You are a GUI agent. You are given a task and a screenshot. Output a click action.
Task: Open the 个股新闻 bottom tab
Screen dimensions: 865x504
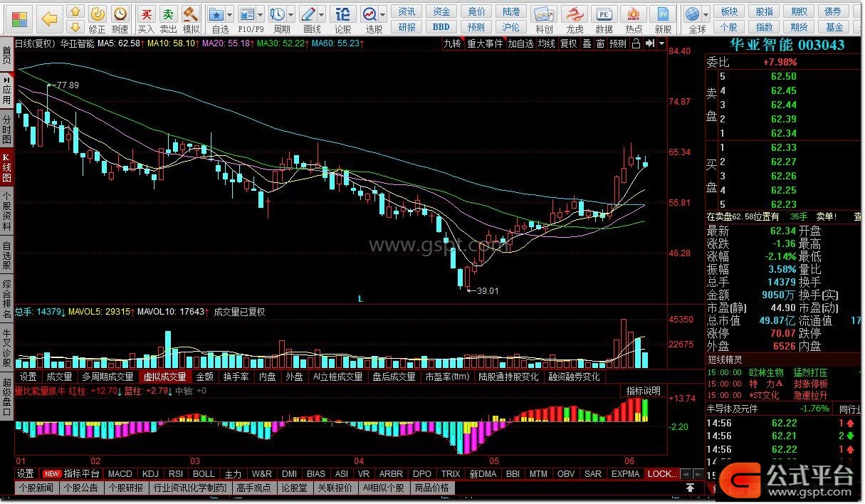coord(36,488)
